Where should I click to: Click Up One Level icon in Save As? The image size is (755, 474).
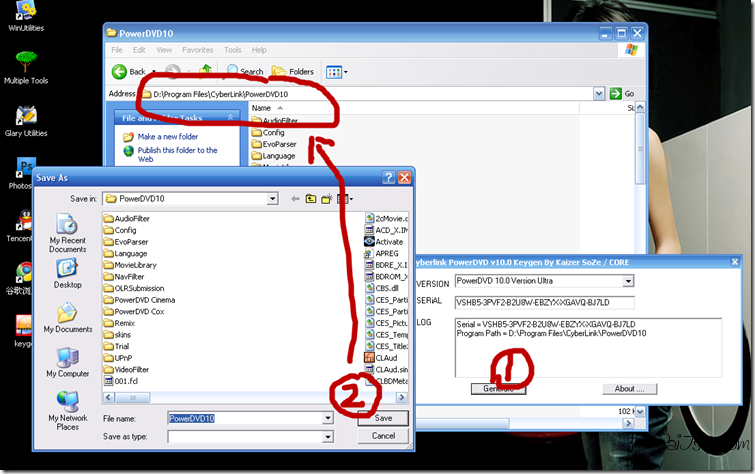[311, 199]
